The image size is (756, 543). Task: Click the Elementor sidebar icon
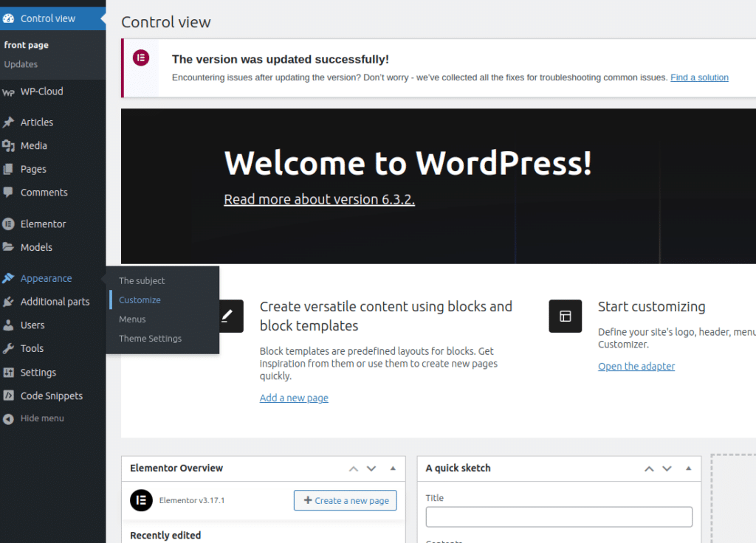8,224
